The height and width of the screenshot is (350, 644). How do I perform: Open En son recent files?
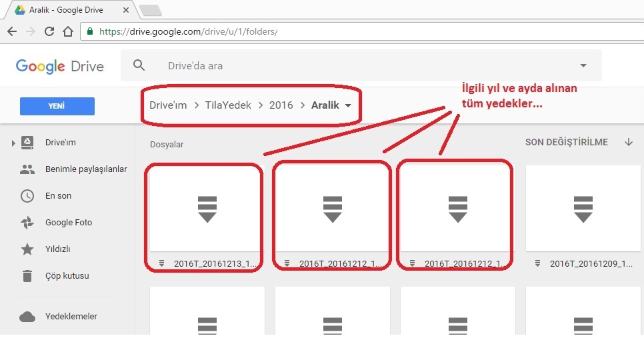[58, 196]
